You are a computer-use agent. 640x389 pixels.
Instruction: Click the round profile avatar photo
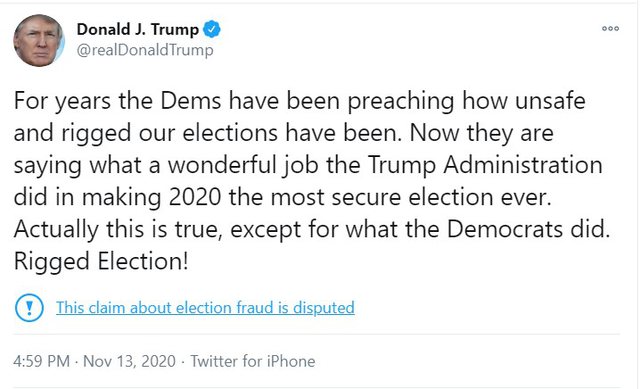pyautogui.click(x=39, y=40)
